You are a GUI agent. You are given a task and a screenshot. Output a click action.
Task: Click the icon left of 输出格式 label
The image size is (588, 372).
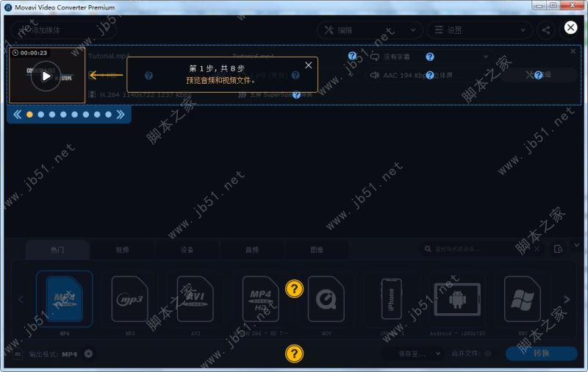pyautogui.click(x=18, y=354)
